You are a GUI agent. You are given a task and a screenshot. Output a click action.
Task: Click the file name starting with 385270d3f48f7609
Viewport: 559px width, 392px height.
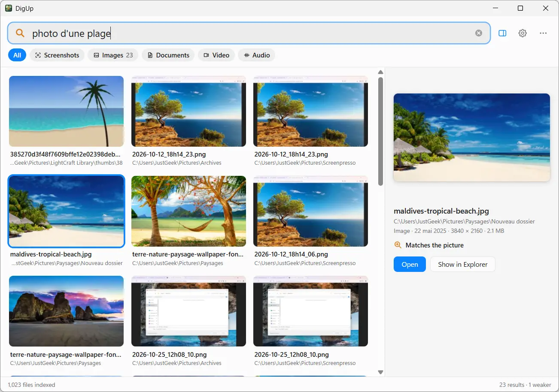(66, 154)
